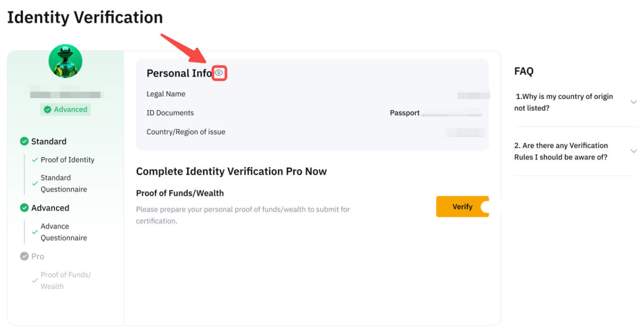Expand the country of origin FAQ chevron

click(x=634, y=102)
